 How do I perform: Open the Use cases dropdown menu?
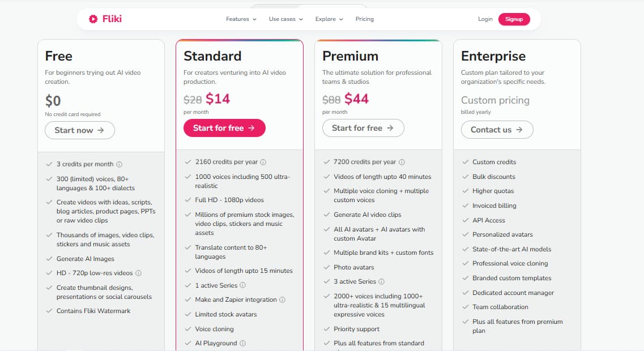tap(283, 19)
